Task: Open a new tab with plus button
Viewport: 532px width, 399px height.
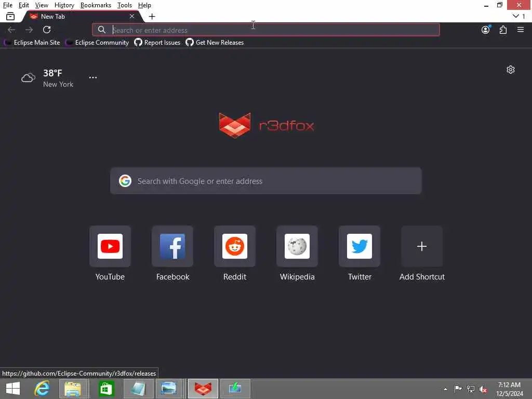Action: point(152,16)
